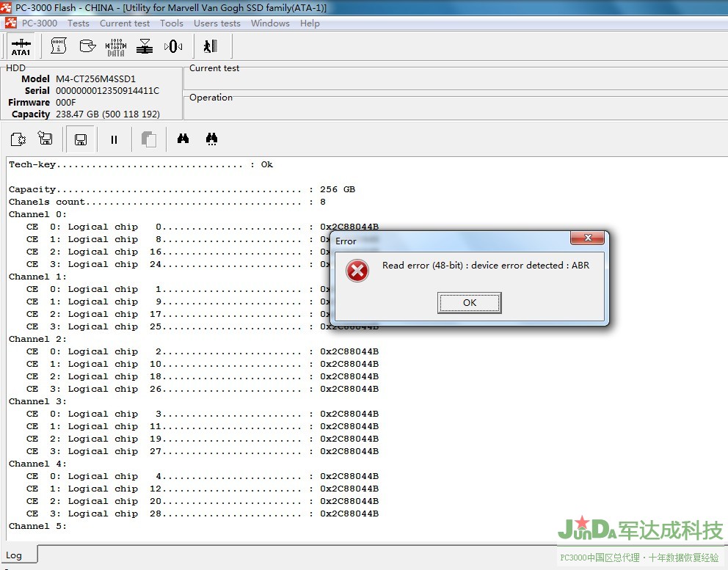The height and width of the screenshot is (570, 728).
Task: Click the icon beside the PC-3000 menu
Action: point(11,23)
